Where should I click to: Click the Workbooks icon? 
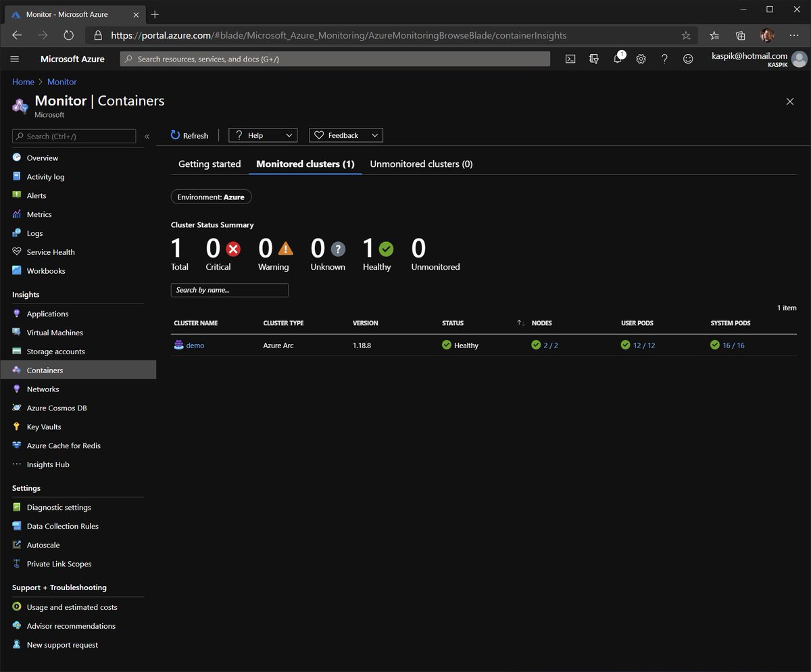click(17, 270)
